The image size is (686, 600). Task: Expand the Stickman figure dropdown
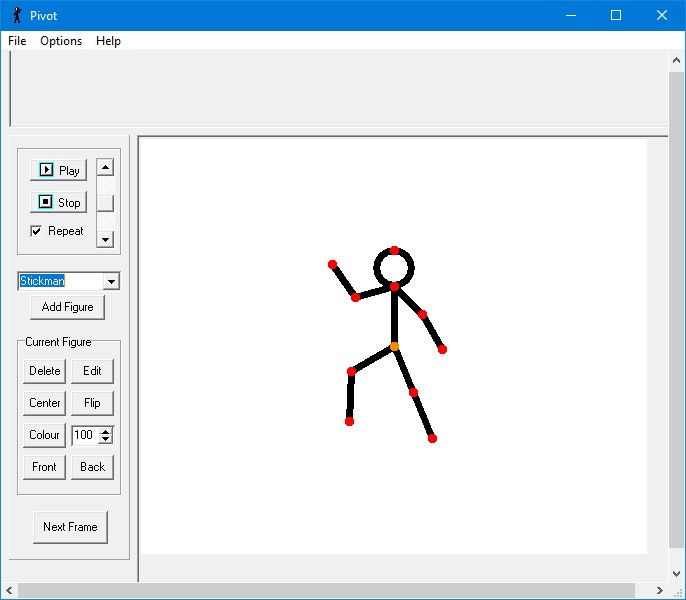click(x=111, y=282)
